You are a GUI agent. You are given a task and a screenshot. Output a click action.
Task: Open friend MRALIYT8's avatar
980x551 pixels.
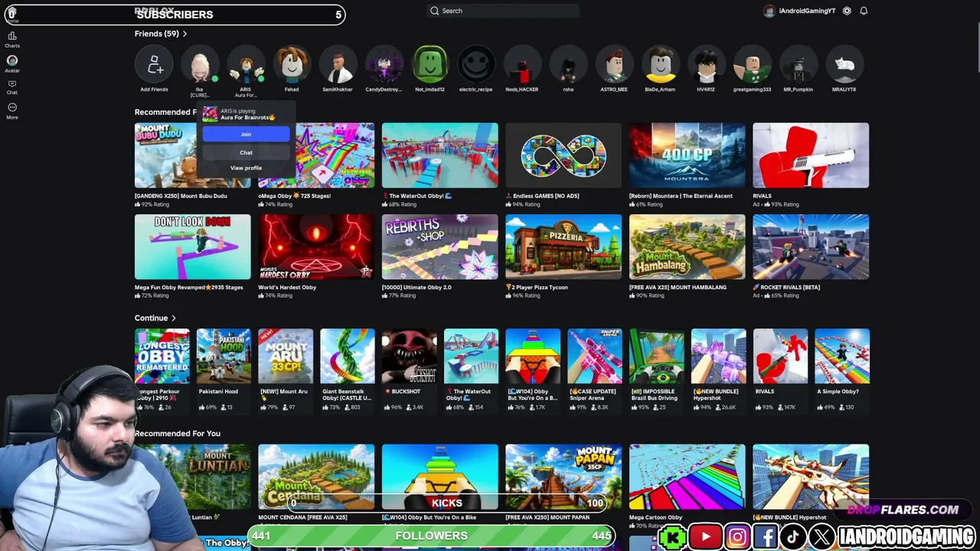click(x=844, y=65)
